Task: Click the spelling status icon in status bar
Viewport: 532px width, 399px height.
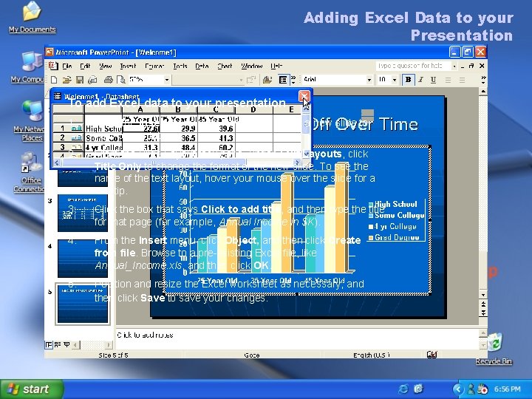Action: click(x=432, y=355)
